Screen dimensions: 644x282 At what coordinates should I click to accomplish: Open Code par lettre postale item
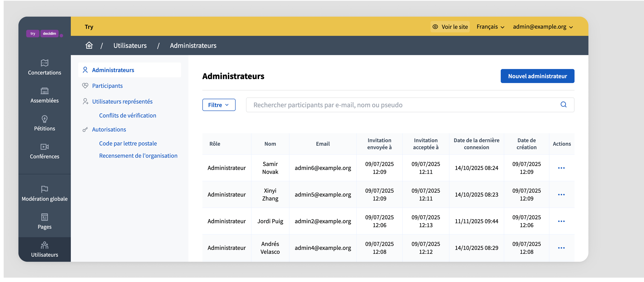[x=128, y=143]
